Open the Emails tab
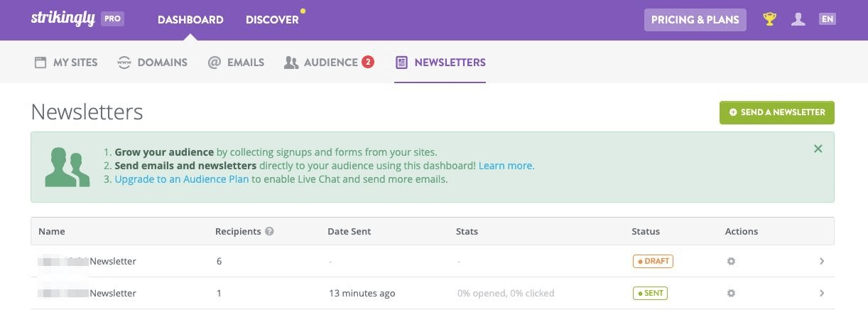The height and width of the screenshot is (310, 868). click(x=236, y=63)
